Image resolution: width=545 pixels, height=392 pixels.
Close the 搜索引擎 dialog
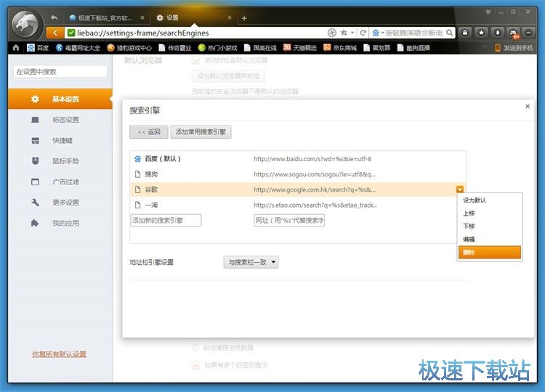click(528, 106)
